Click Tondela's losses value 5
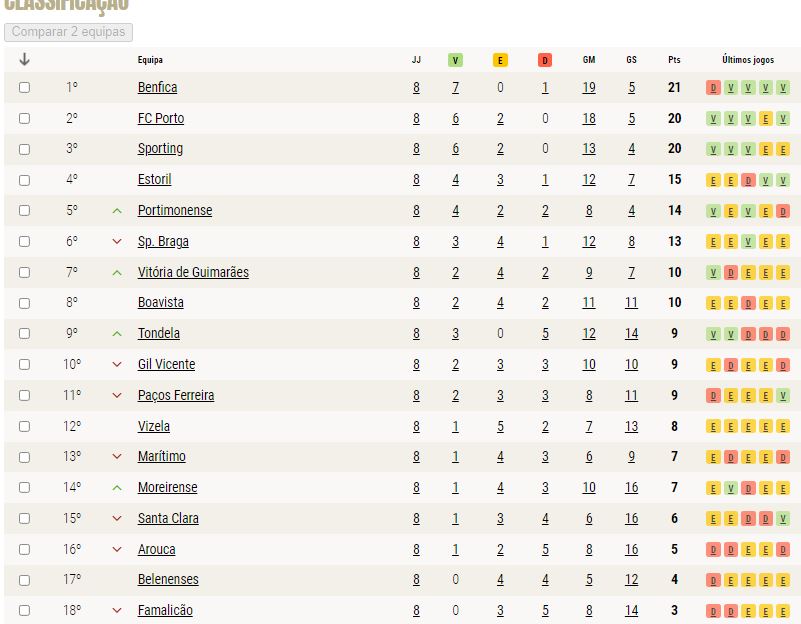 (545, 333)
